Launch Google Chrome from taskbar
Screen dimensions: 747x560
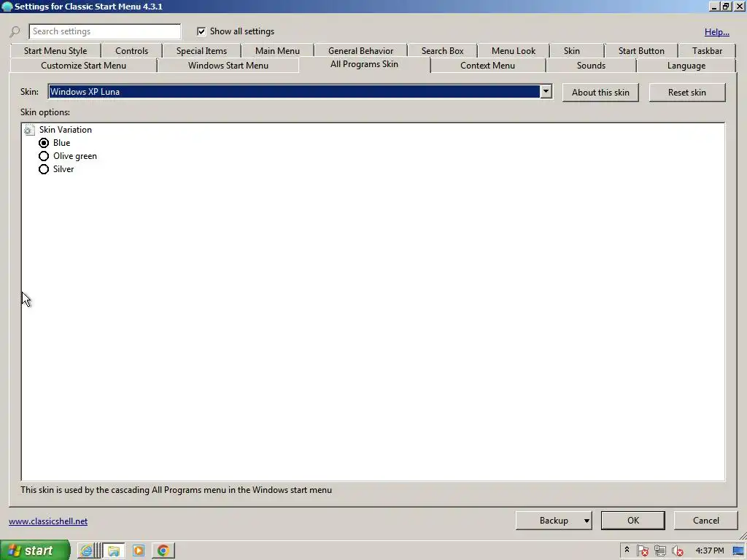coord(163,551)
